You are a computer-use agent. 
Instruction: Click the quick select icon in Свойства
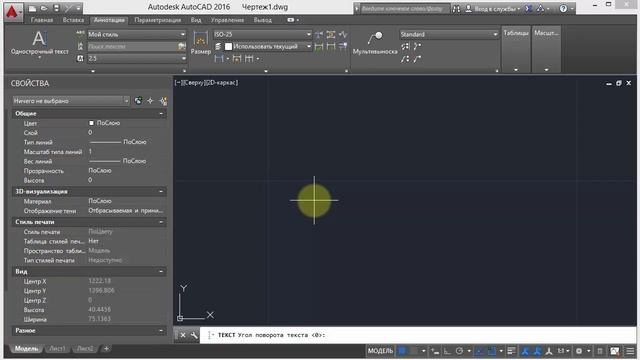[163, 101]
